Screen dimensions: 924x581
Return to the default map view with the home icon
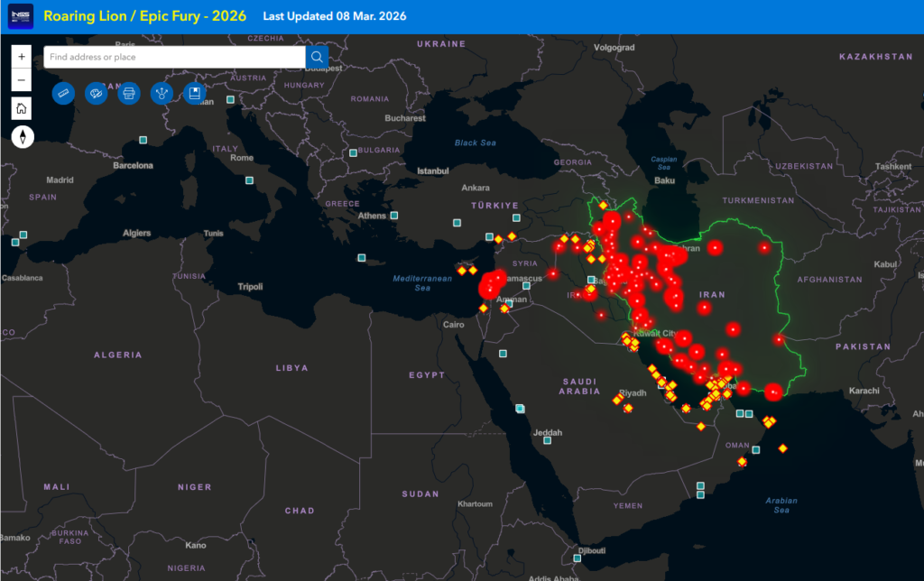tap(23, 108)
